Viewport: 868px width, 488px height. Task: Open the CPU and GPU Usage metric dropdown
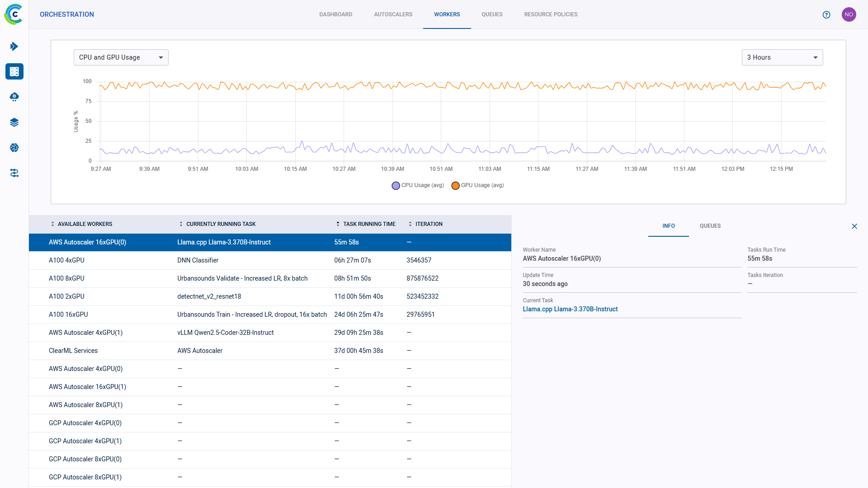121,57
